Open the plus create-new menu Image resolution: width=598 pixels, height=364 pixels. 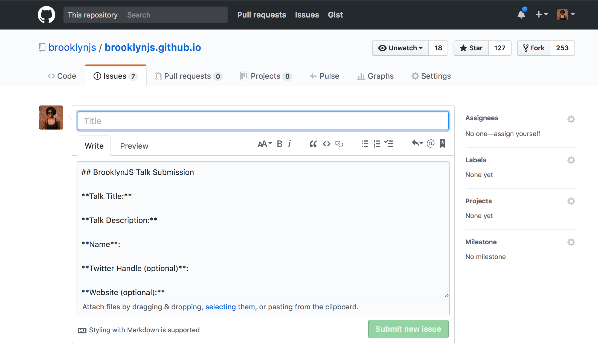click(541, 14)
